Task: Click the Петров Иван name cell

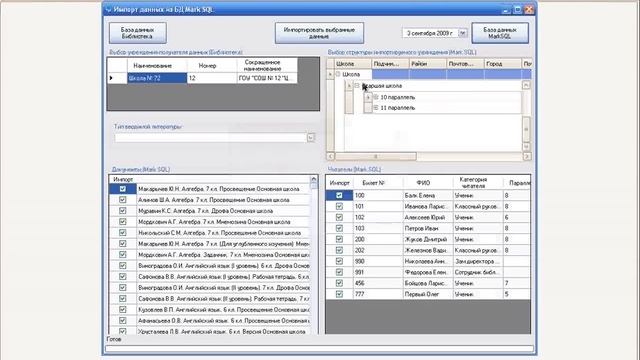Action: coord(428,229)
